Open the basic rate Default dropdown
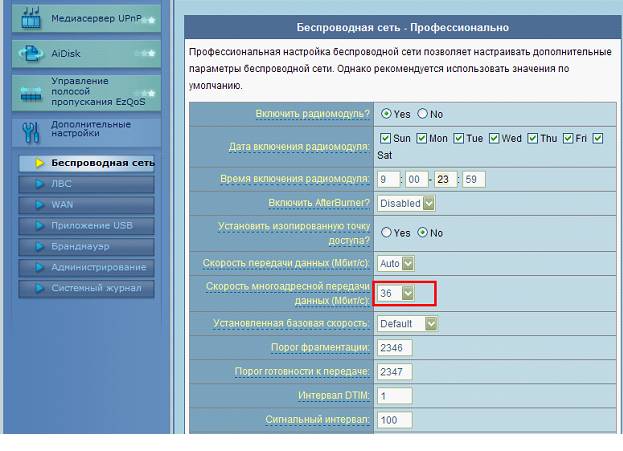 coord(408,324)
